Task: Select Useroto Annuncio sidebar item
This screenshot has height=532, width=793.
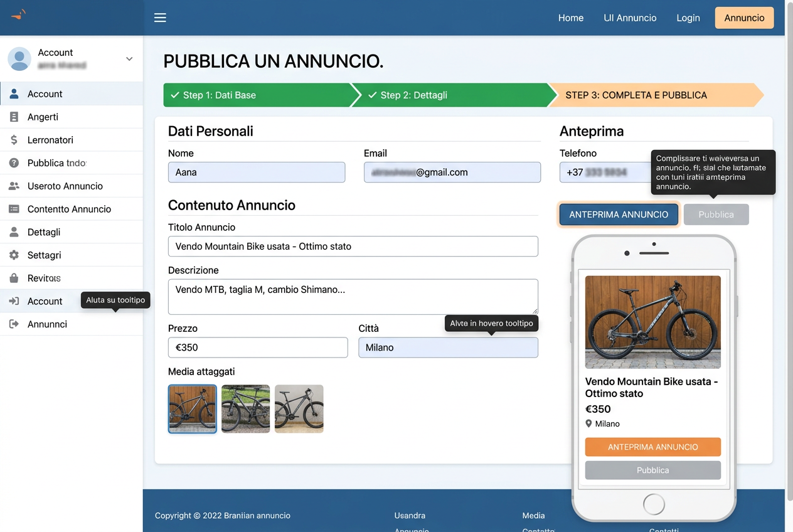Action: 72,186
